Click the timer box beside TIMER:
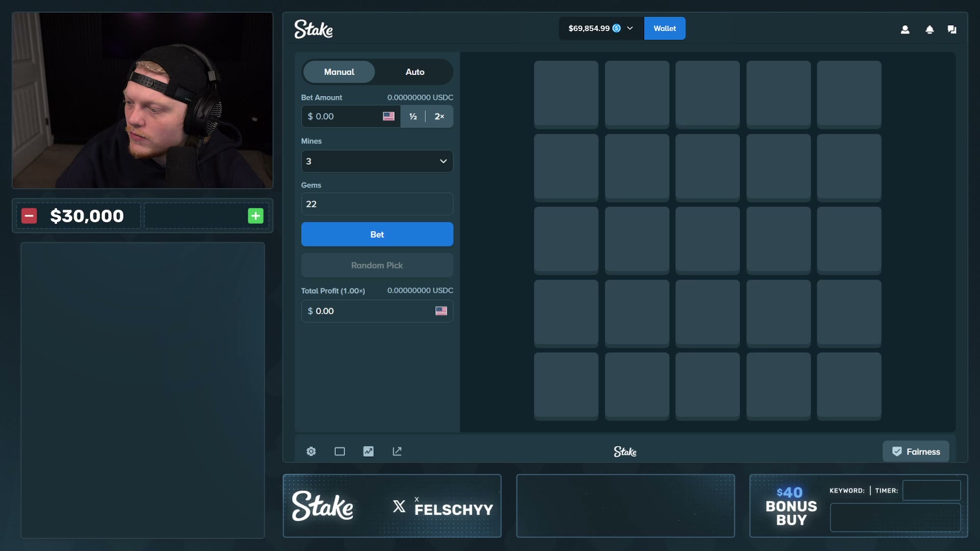 pos(932,490)
